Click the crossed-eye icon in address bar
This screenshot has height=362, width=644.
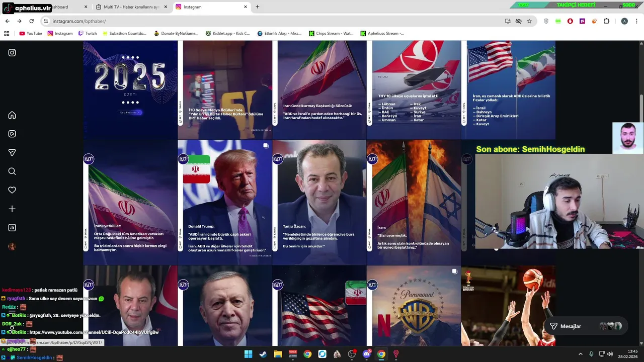coord(518,21)
